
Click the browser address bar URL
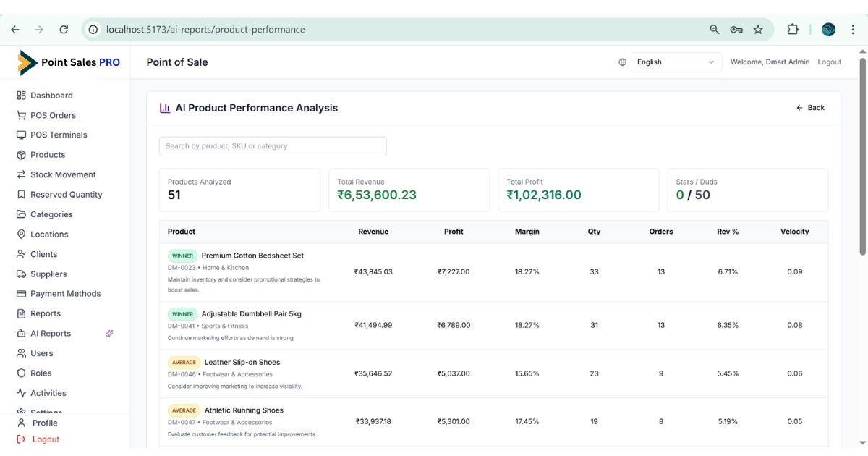[x=205, y=30]
